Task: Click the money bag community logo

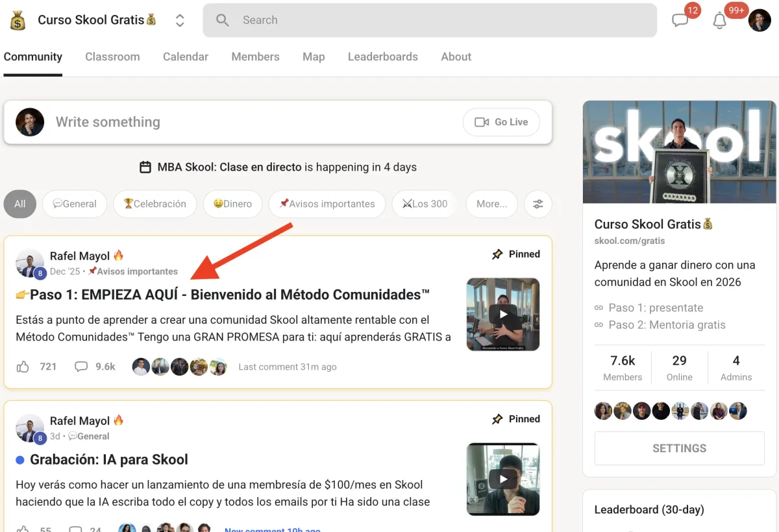Action: point(18,20)
